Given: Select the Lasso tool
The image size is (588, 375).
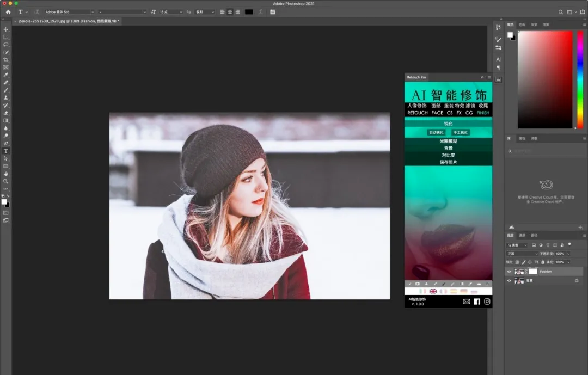Looking at the screenshot, I should tap(6, 45).
